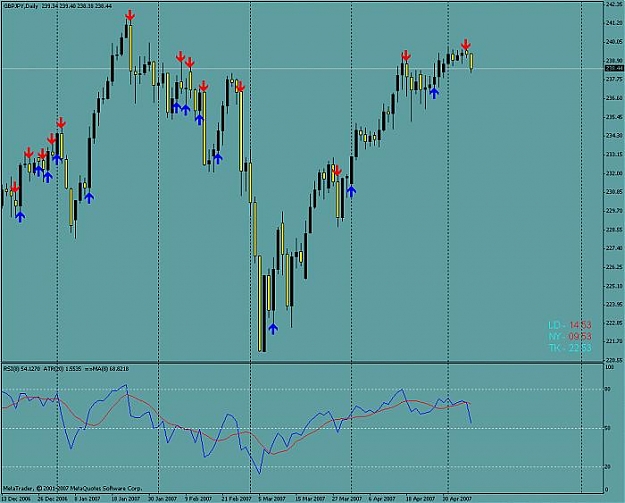Click the 229.70 price scale label
Screen dimensions: 625x503
pos(614,210)
